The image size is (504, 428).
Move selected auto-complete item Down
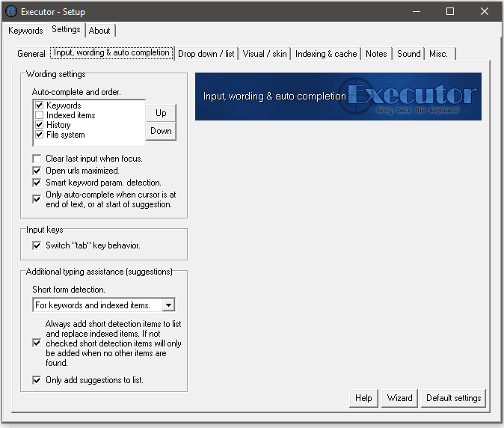click(161, 131)
